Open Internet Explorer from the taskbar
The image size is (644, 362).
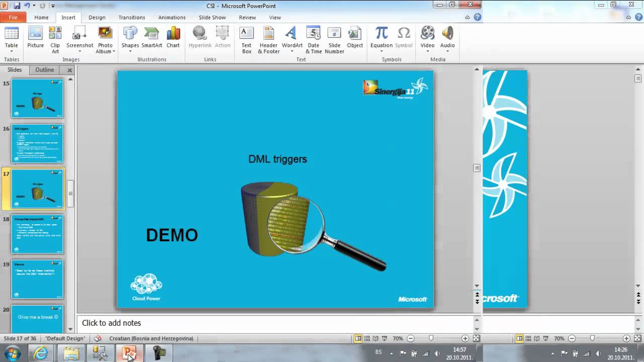pyautogui.click(x=40, y=353)
